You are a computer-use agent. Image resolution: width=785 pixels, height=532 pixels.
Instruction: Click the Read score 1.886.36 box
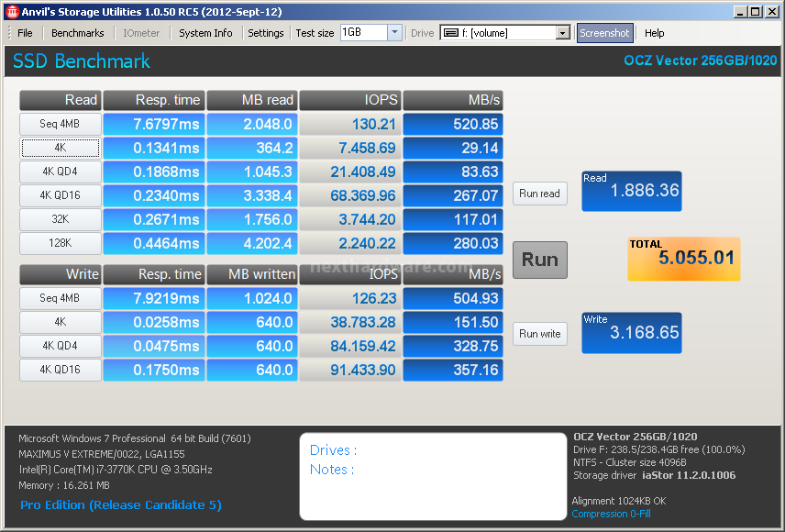pos(631,191)
